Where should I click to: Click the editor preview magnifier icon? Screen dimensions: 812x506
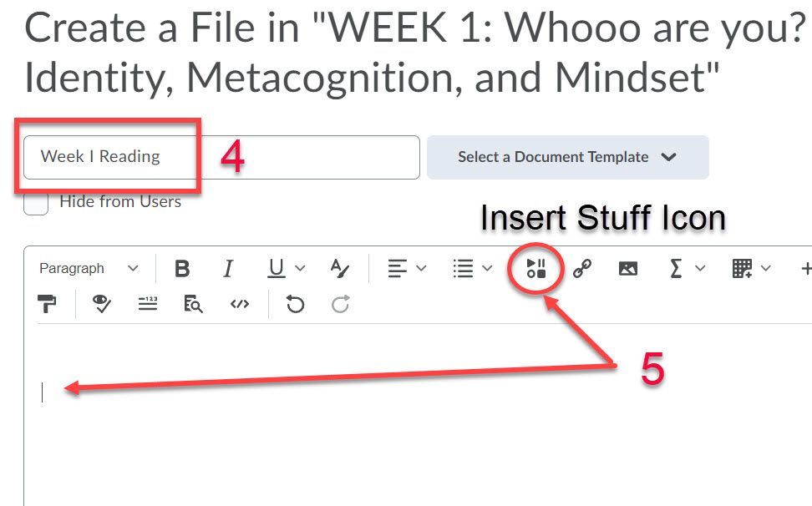[x=192, y=304]
